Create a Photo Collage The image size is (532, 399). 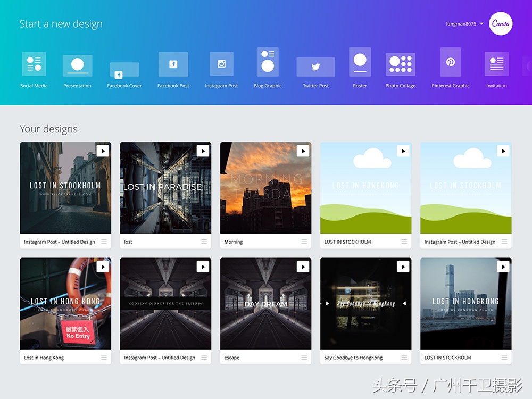[x=400, y=63]
